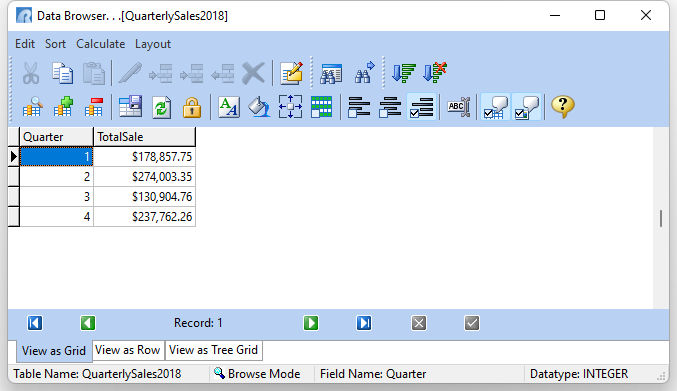This screenshot has height=391, width=677.
Task: Click the disabled scissors Cut icon
Action: point(31,73)
